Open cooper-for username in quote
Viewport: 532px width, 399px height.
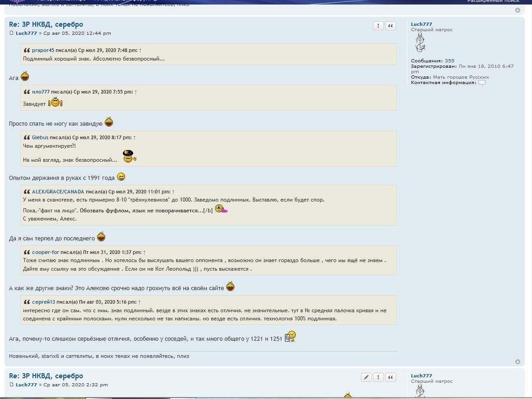point(45,252)
